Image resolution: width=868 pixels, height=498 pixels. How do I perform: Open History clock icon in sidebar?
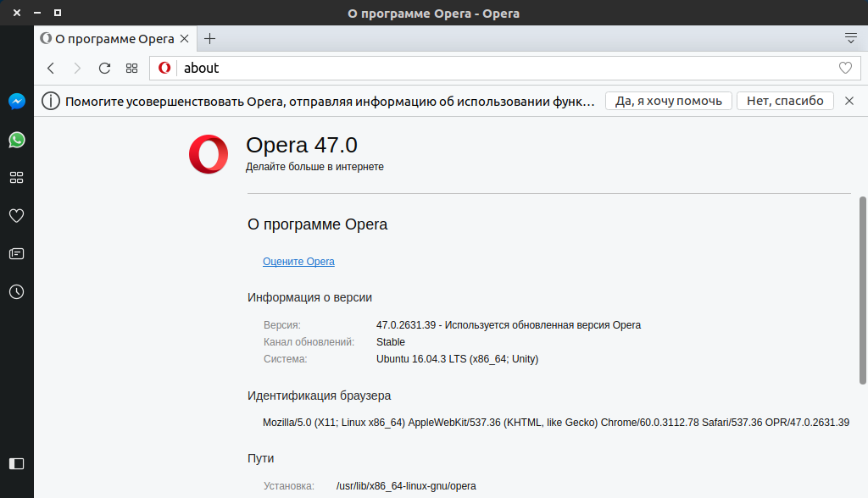click(17, 291)
